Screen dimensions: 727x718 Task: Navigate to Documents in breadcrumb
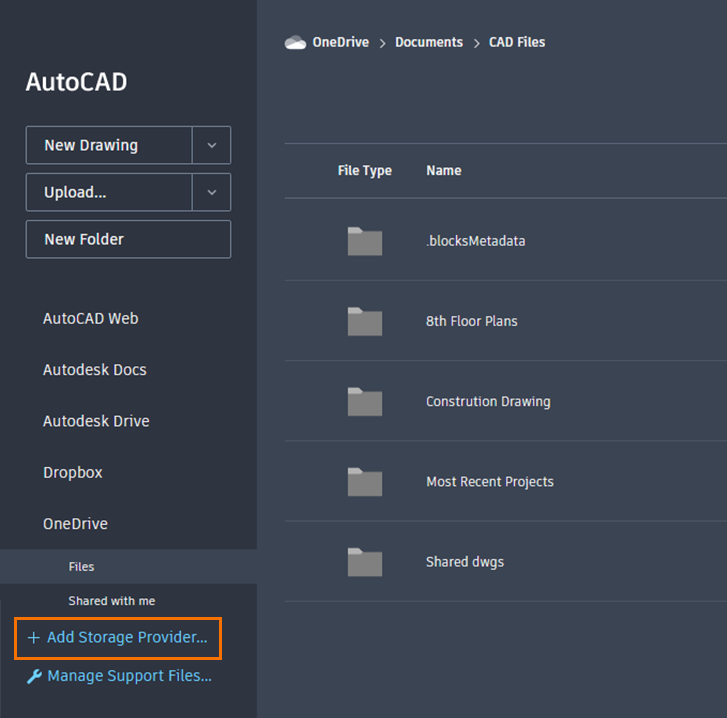click(x=429, y=42)
